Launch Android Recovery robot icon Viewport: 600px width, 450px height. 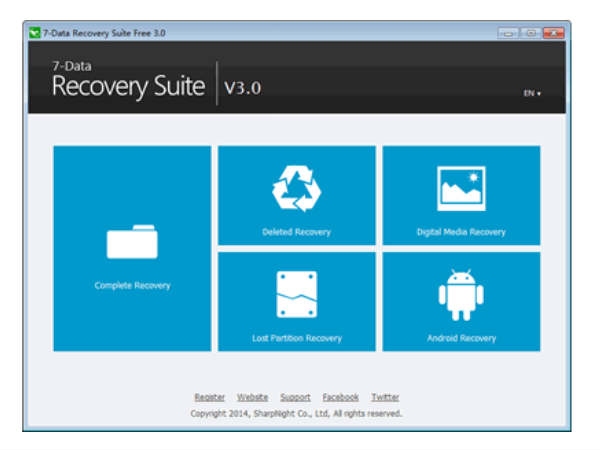point(461,295)
